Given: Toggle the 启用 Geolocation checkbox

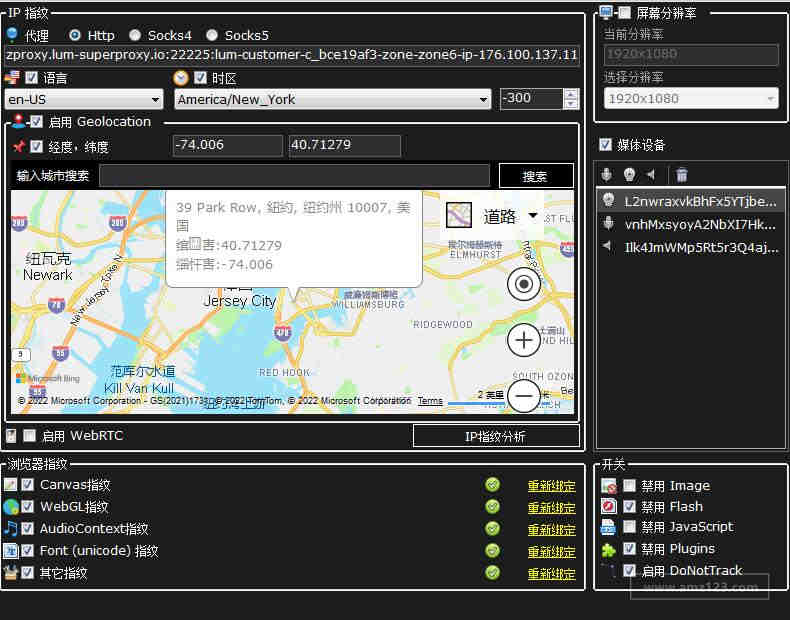Looking at the screenshot, I should (36, 121).
